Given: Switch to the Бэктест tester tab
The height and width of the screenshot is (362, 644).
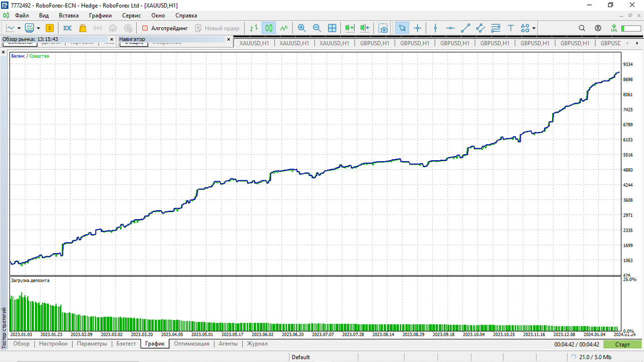Looking at the screenshot, I should tap(126, 344).
